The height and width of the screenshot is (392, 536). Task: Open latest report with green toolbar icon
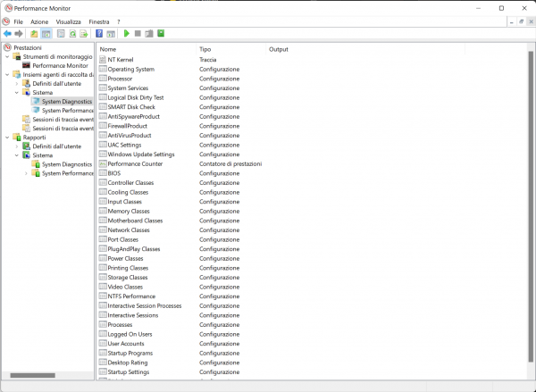point(161,34)
